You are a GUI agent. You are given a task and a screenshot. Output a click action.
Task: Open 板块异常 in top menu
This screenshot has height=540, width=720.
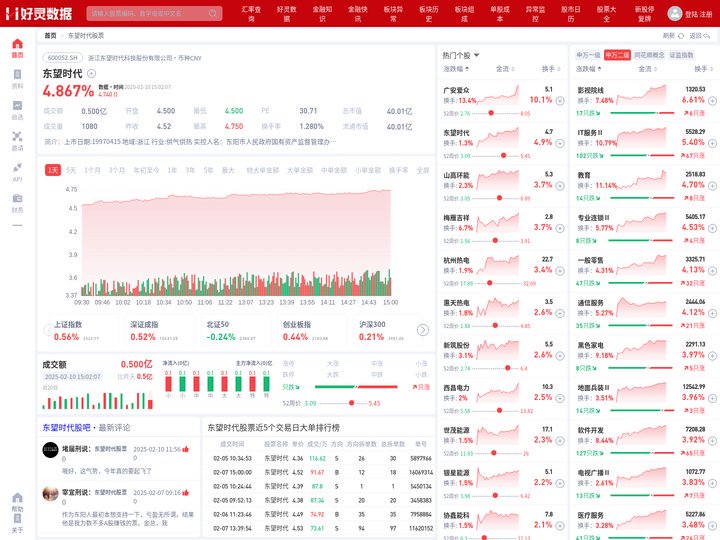pos(393,14)
